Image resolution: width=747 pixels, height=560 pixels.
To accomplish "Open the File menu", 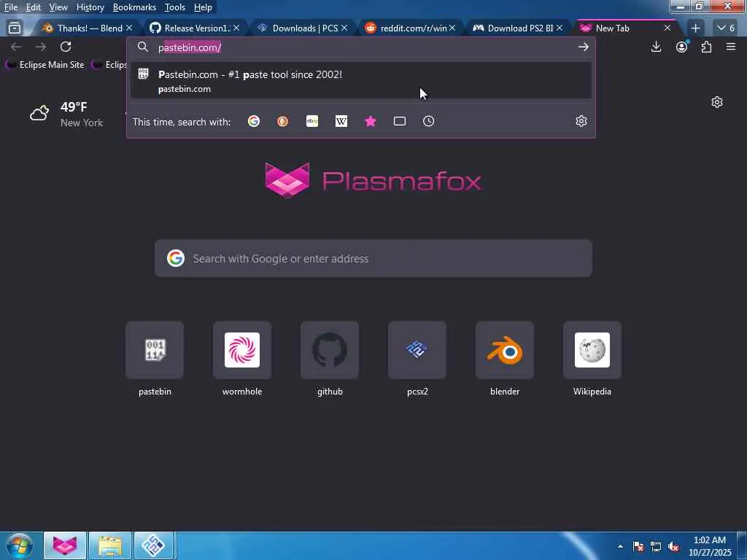I will click(10, 7).
